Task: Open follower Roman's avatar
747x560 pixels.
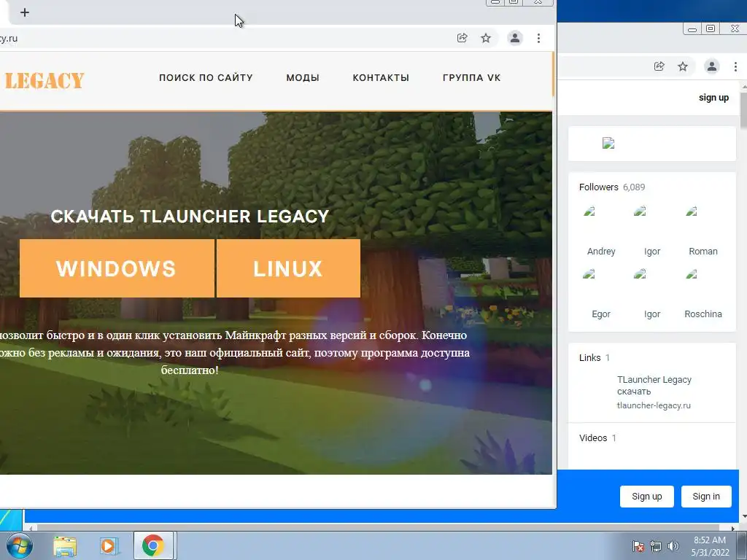Action: click(x=692, y=211)
